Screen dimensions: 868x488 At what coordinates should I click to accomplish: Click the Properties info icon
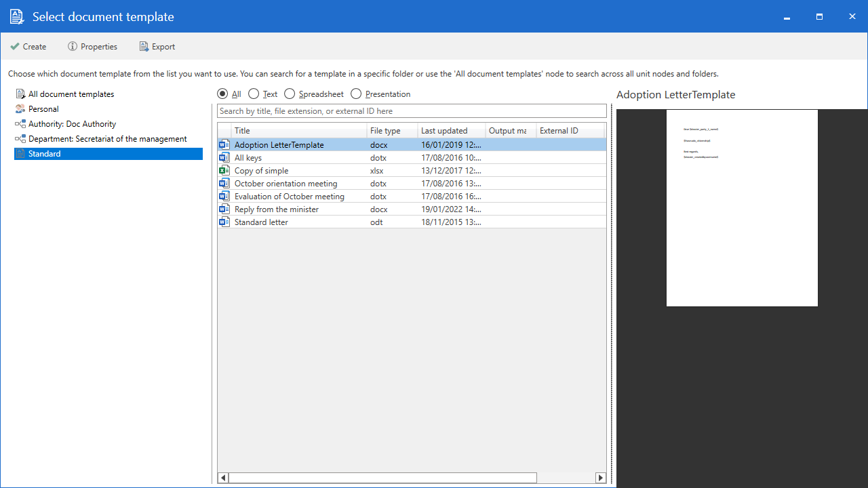pos(73,47)
